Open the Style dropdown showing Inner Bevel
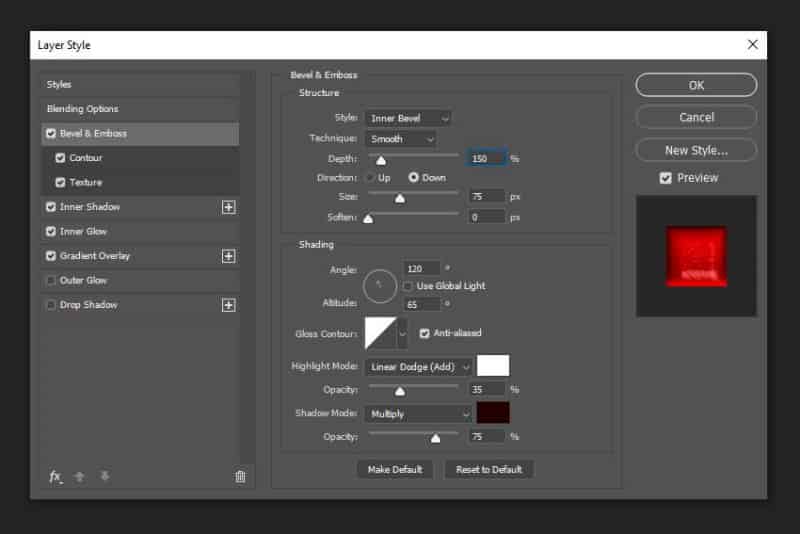 click(x=408, y=118)
